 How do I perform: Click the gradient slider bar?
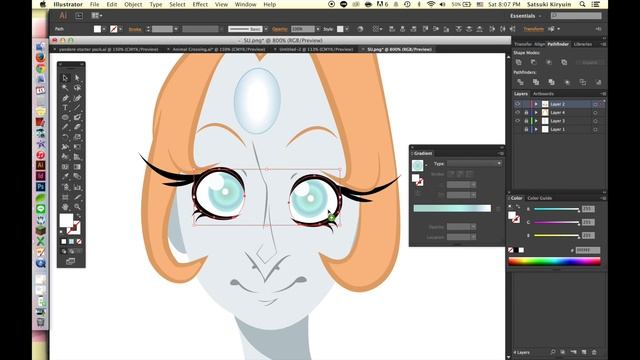(x=452, y=209)
